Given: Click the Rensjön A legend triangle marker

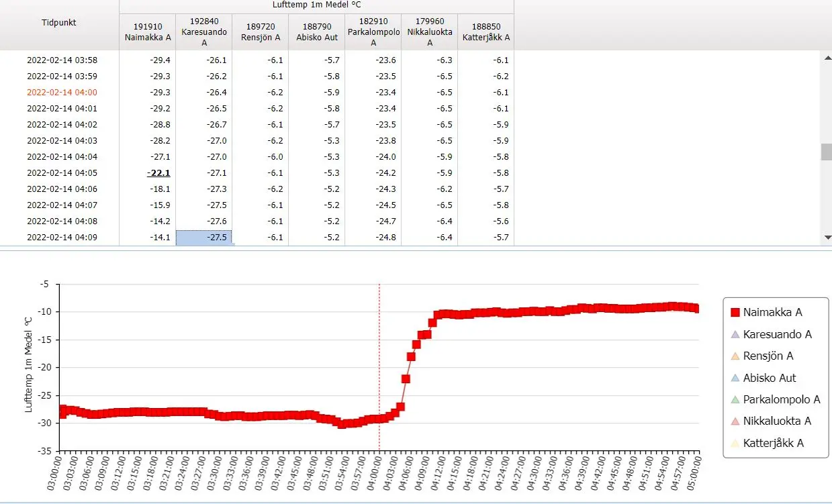Looking at the screenshot, I should click(735, 356).
